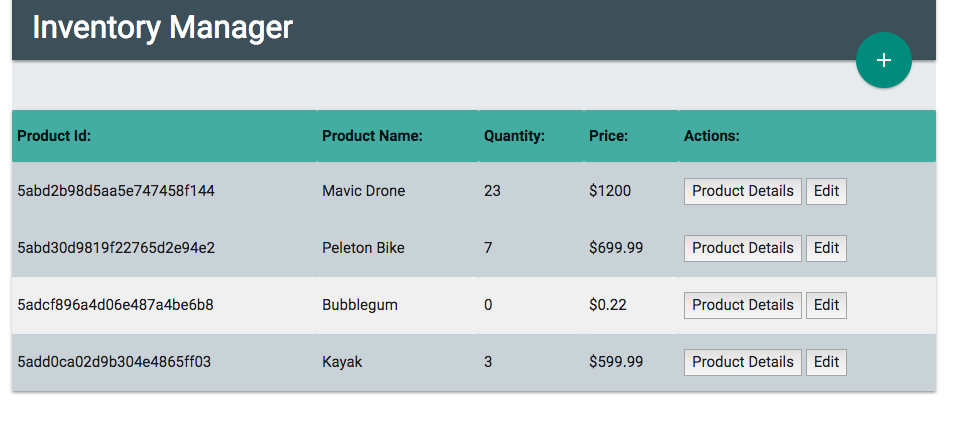Viewport: 971px width, 423px height.
Task: Edit the Mavic Drone product
Action: coord(826,191)
